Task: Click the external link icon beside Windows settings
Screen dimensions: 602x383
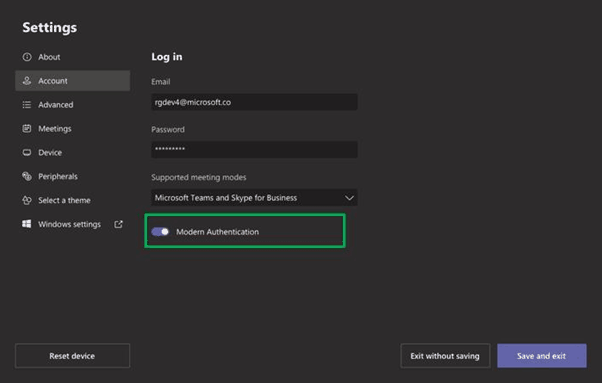Action: (118, 224)
